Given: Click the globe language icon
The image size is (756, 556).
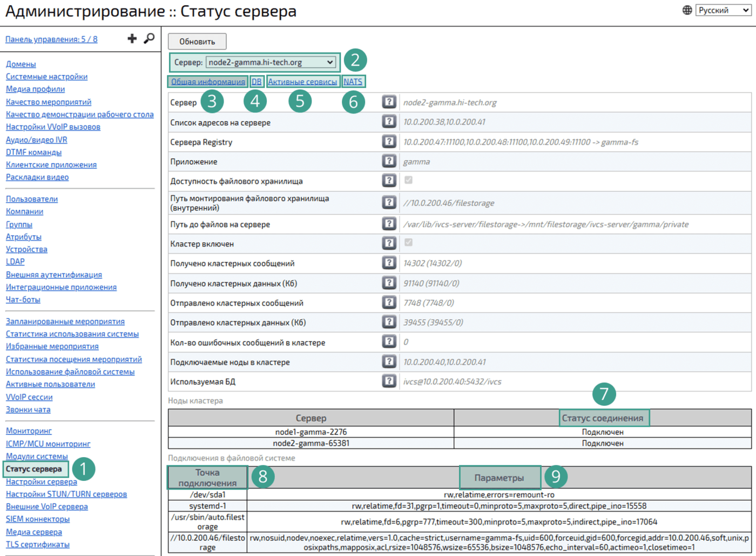Looking at the screenshot, I should tap(687, 10).
